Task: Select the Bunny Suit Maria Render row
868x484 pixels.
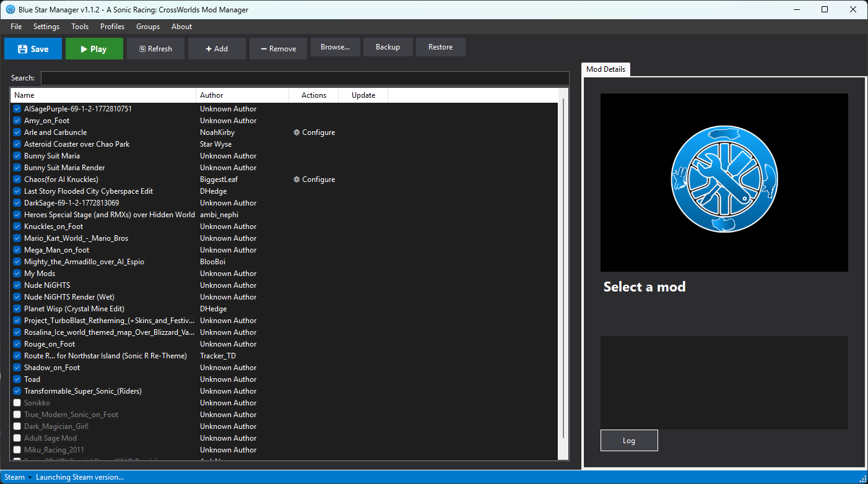Action: click(x=284, y=168)
